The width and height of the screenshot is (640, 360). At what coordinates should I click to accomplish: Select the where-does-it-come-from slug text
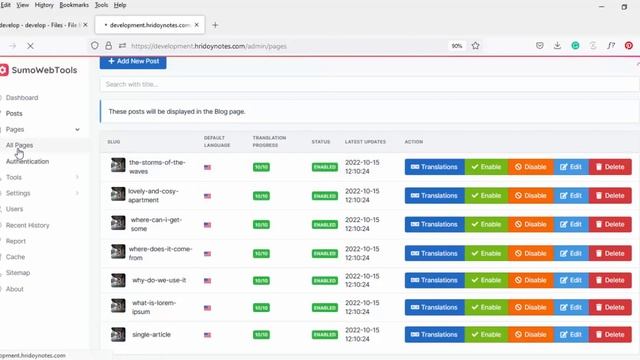pos(160,253)
